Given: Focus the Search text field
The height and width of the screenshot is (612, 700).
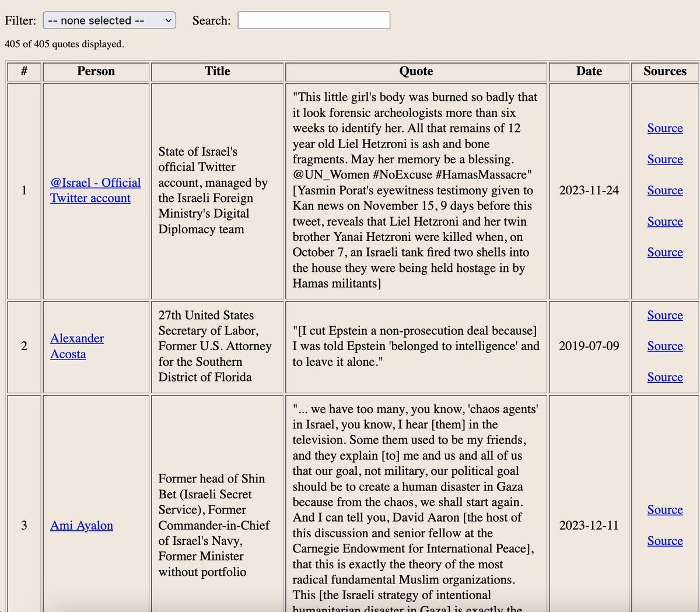Looking at the screenshot, I should click(x=314, y=20).
